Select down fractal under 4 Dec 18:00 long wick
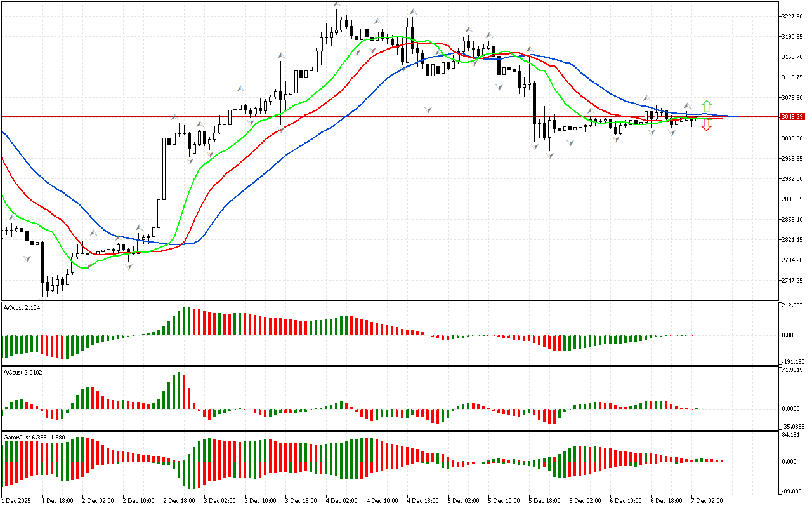 (428, 110)
